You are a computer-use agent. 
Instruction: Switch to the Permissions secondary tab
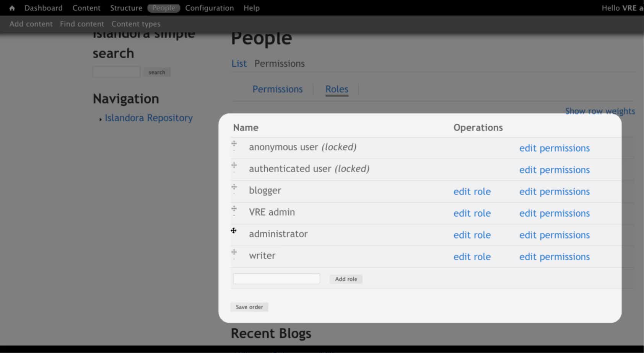point(277,89)
